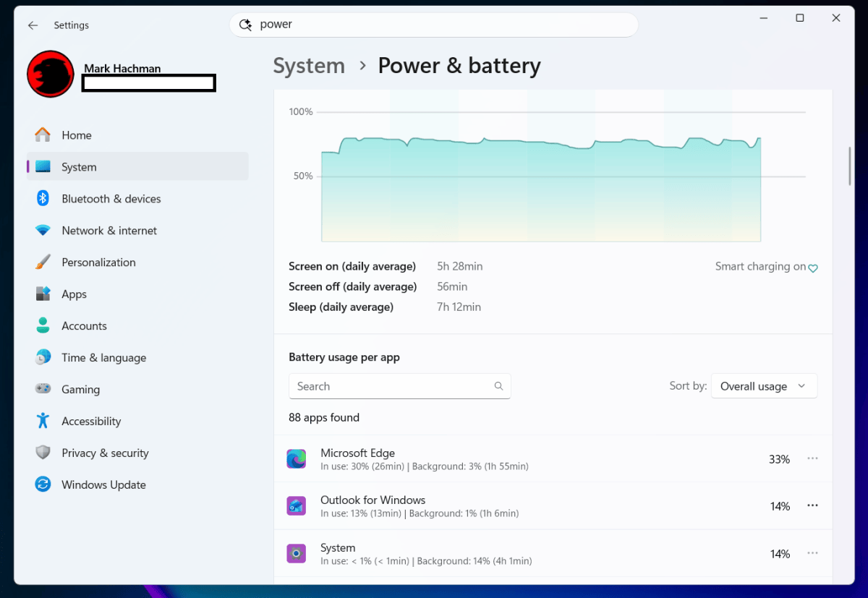
Task: Click the Bluetooth icon in sidebar
Action: 43,199
